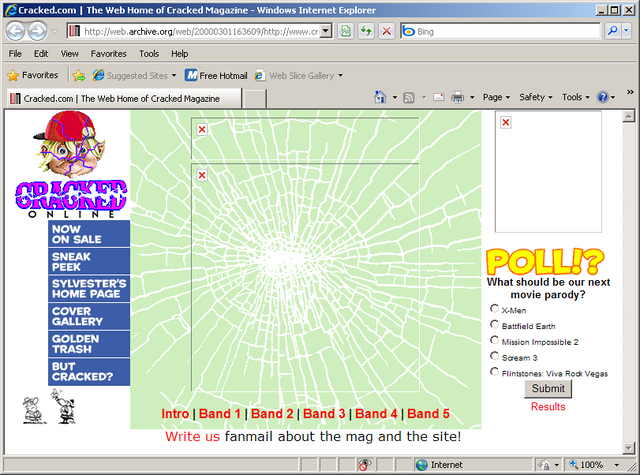View poll Results link
This screenshot has height=475, width=640.
[x=548, y=407]
